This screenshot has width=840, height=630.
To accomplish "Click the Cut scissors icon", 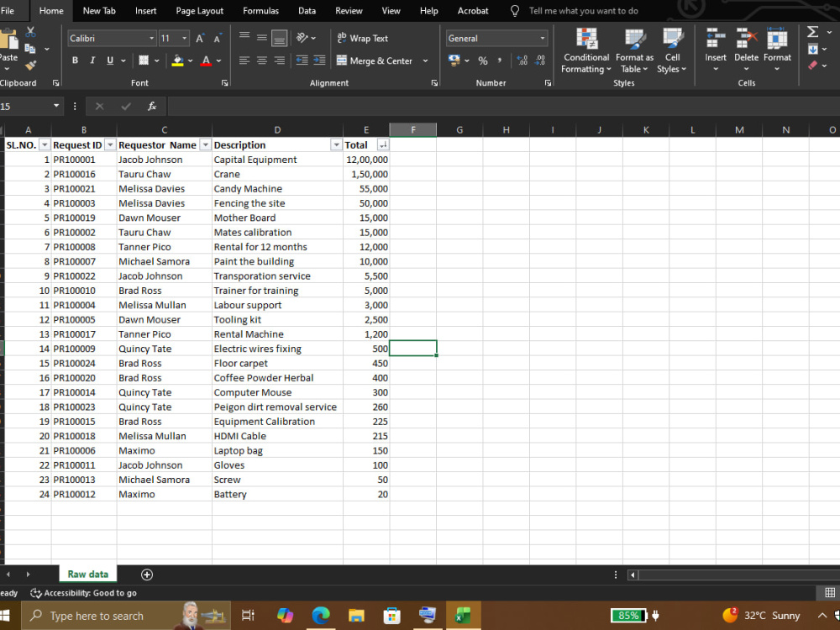I will 30,32.
